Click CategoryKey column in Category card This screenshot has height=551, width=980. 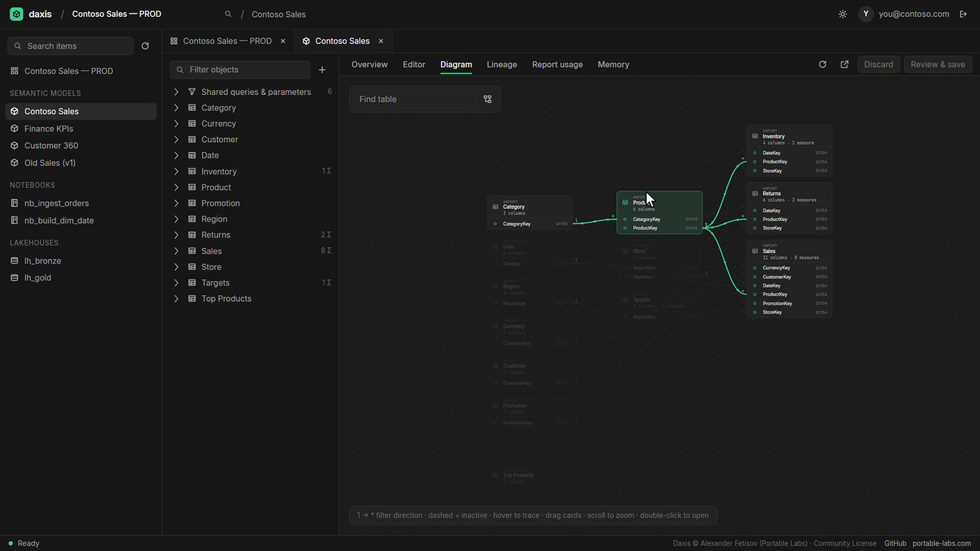(x=530, y=224)
